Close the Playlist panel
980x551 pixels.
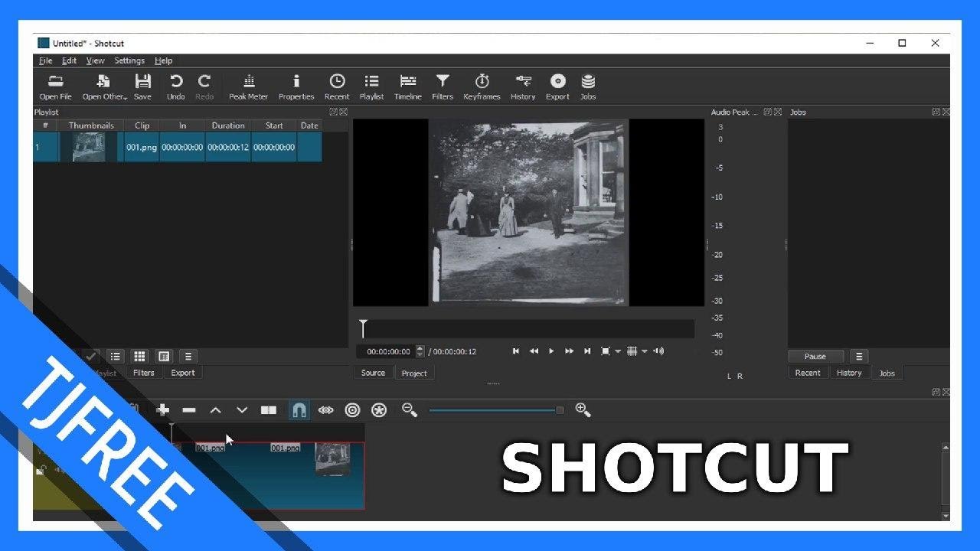(x=343, y=112)
